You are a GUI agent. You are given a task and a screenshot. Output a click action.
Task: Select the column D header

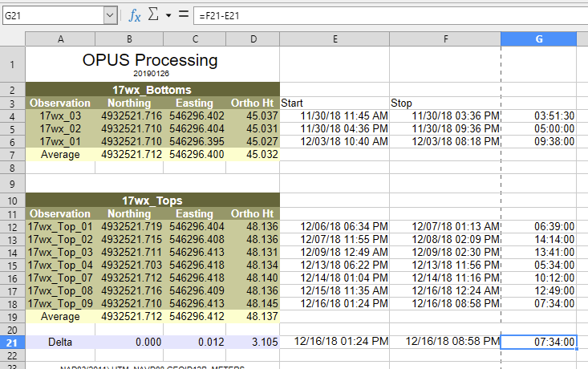coord(253,39)
